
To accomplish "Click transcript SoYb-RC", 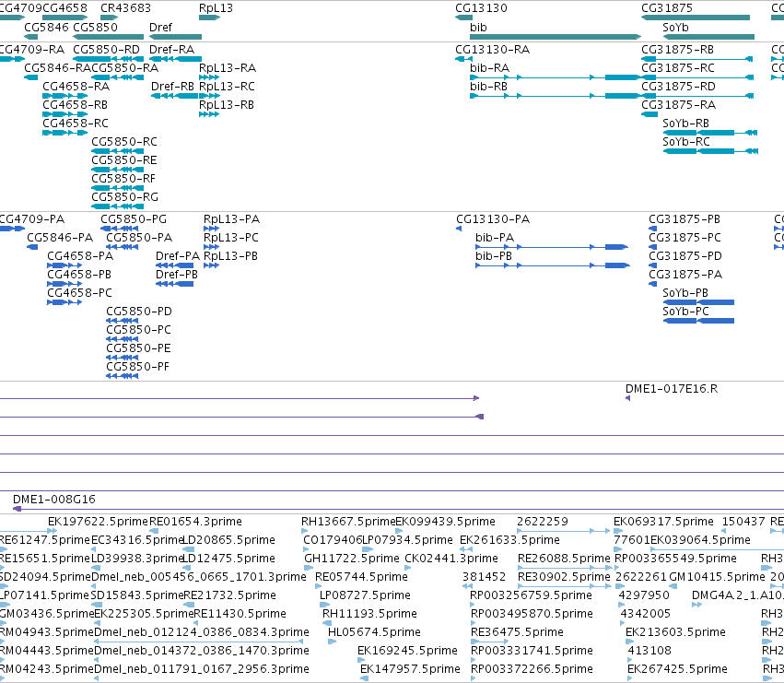I will coord(686,142).
